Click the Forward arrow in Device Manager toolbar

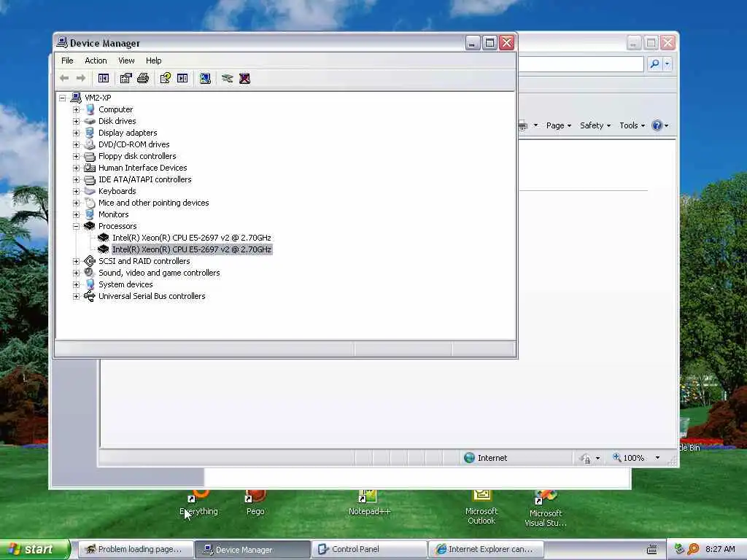tap(81, 78)
